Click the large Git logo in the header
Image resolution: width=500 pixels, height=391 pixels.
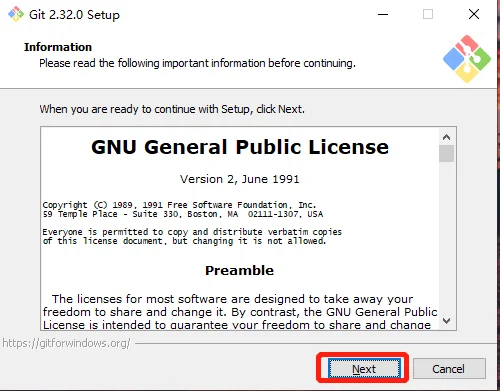(467, 59)
